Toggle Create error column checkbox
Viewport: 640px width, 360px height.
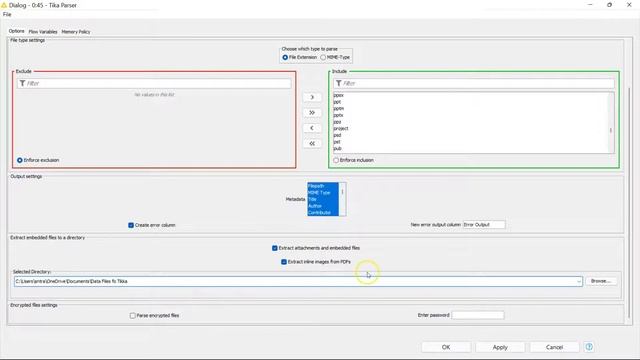[x=131, y=225]
